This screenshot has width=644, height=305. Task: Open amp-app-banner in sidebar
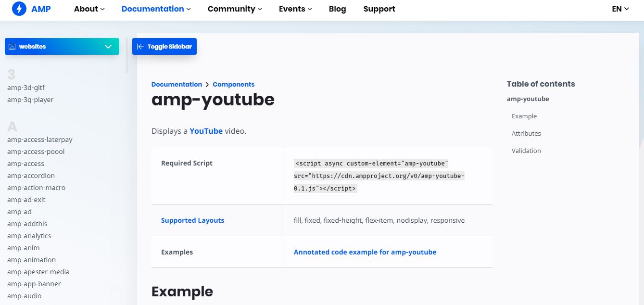tap(34, 284)
